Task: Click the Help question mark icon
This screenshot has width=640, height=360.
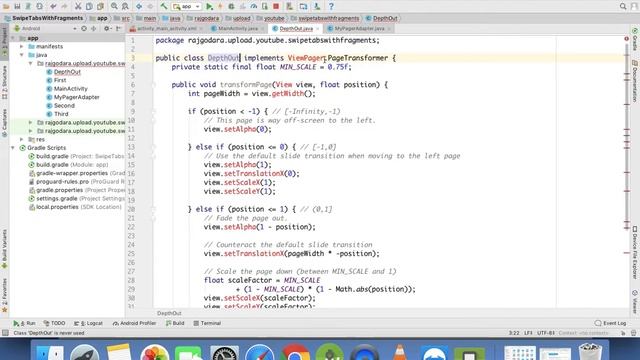Action: 331,6
